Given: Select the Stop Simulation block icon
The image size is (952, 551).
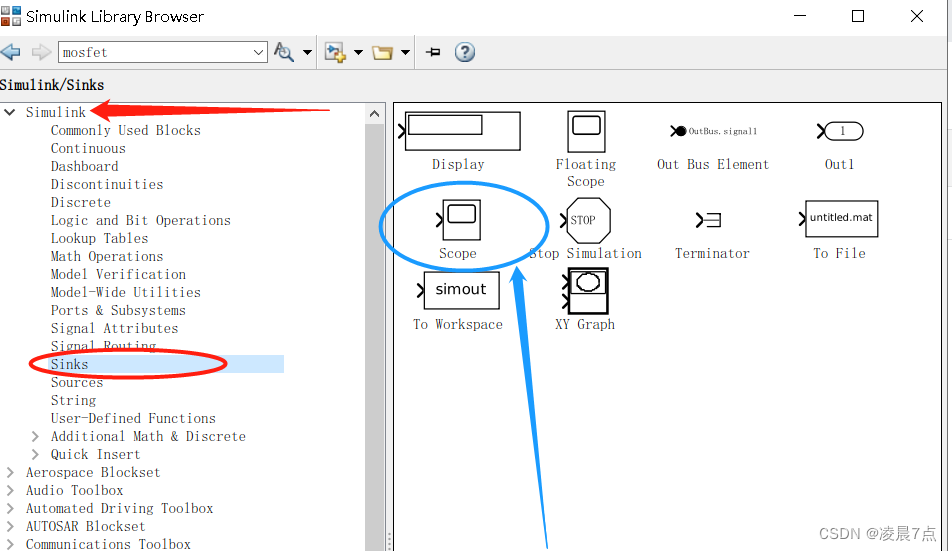Looking at the screenshot, I should tap(585, 220).
